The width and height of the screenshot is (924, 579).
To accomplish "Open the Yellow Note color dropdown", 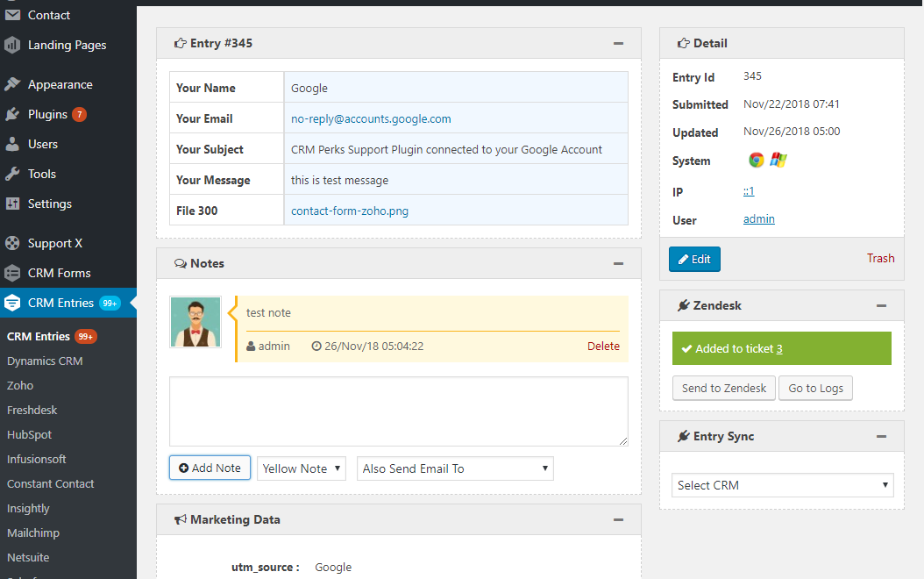I will pyautogui.click(x=301, y=468).
